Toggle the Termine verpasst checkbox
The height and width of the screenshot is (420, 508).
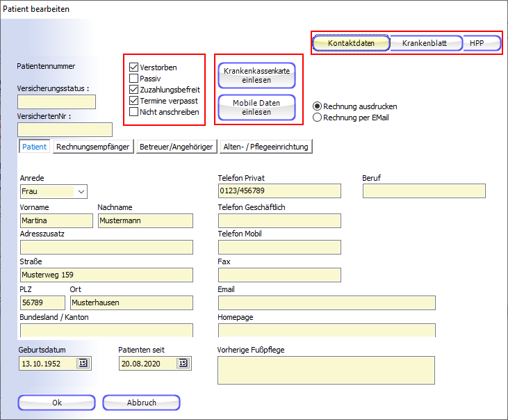click(x=134, y=101)
